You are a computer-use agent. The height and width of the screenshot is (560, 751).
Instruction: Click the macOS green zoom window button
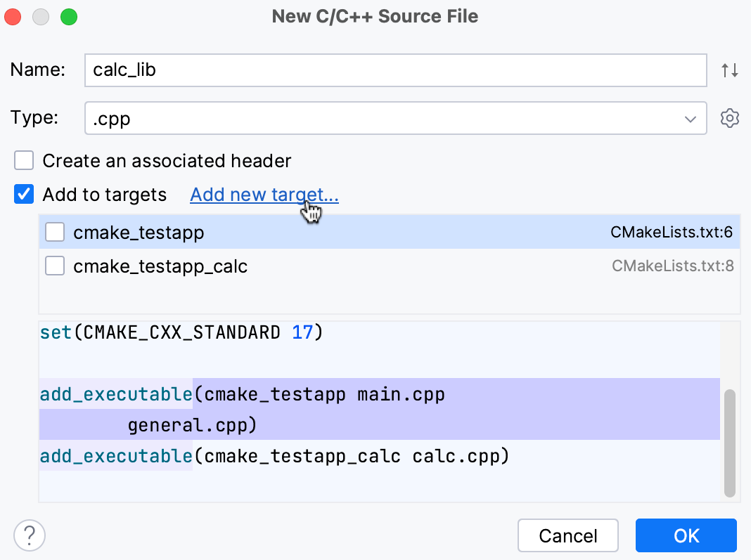[69, 17]
